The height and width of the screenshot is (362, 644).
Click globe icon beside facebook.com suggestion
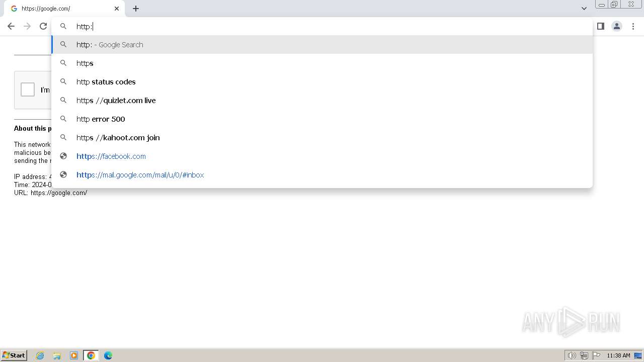63,156
